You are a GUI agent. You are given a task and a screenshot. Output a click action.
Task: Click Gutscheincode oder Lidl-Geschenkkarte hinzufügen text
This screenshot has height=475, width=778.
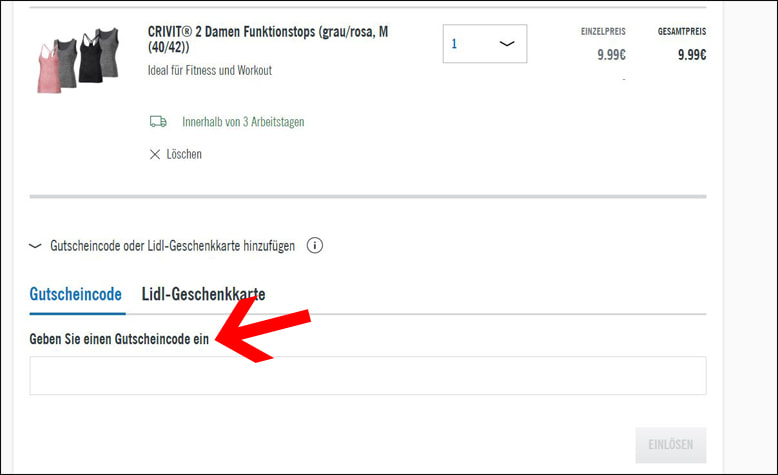(172, 246)
